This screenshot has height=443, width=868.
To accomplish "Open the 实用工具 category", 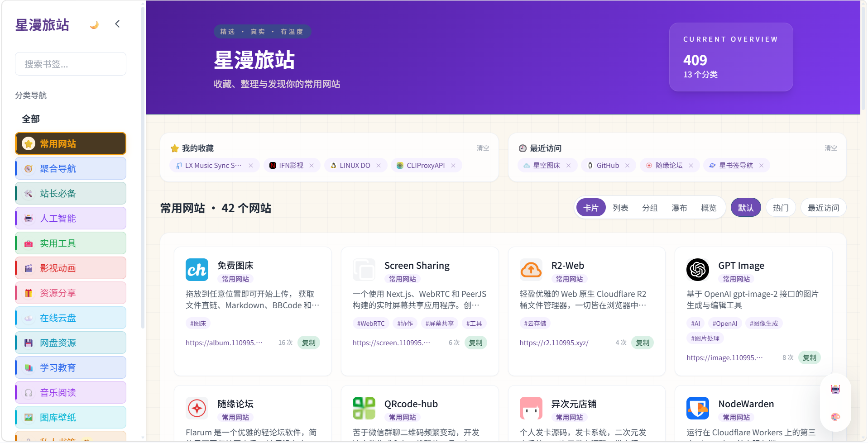I will coord(71,243).
